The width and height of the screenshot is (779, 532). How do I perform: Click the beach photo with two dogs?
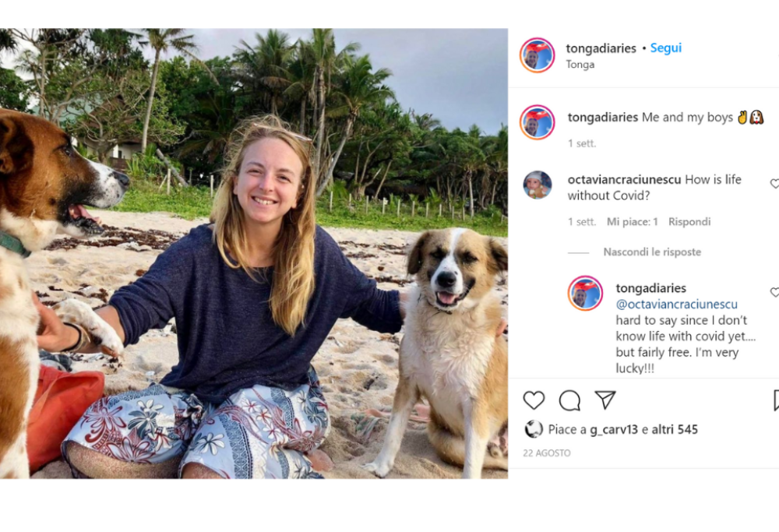click(253, 253)
